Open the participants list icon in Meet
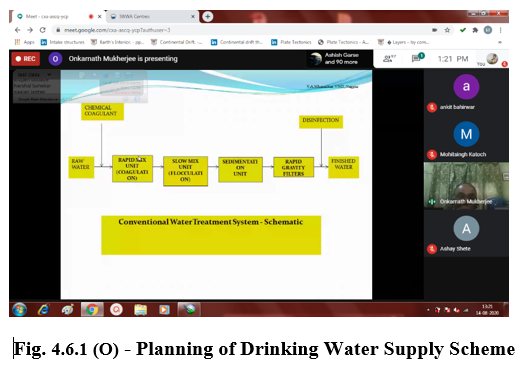The image size is (530, 369). (x=389, y=58)
